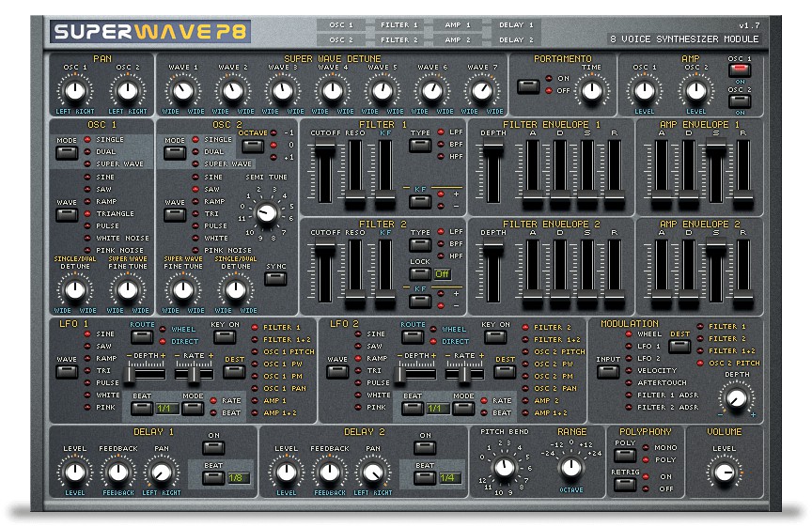Click the Modulation INPUT selector button
Image resolution: width=812 pixels, height=527 pixels.
608,372
